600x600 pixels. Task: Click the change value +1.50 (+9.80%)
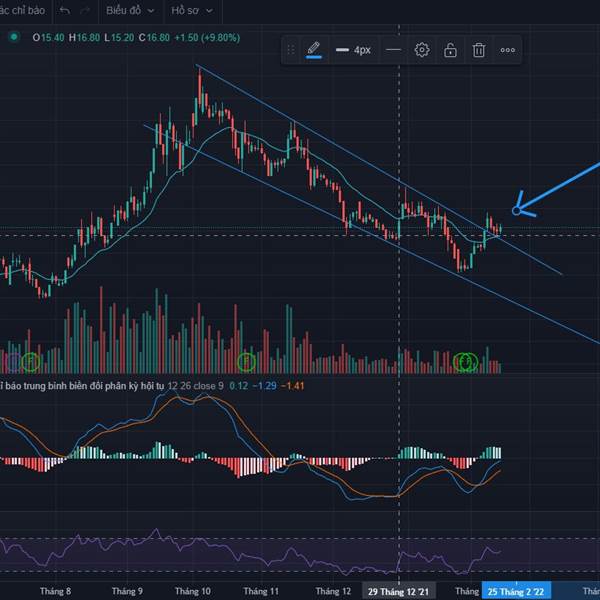pos(207,38)
